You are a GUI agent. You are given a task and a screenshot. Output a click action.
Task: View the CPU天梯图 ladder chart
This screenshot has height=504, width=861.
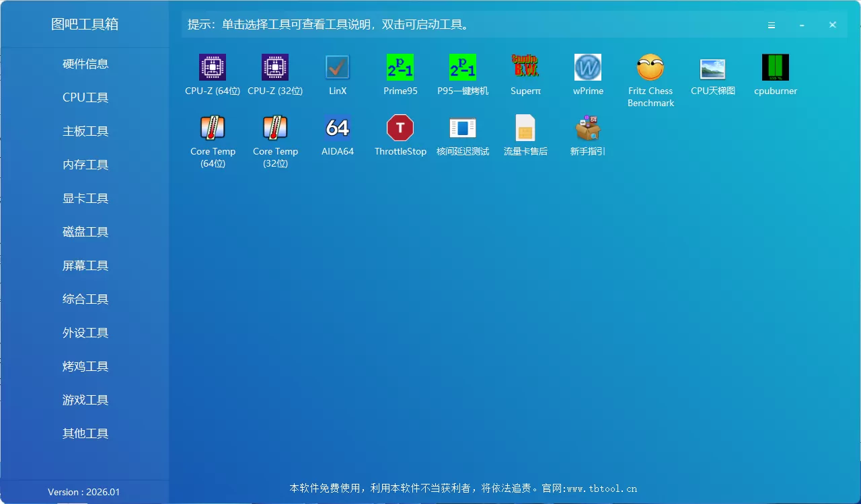pos(713,70)
